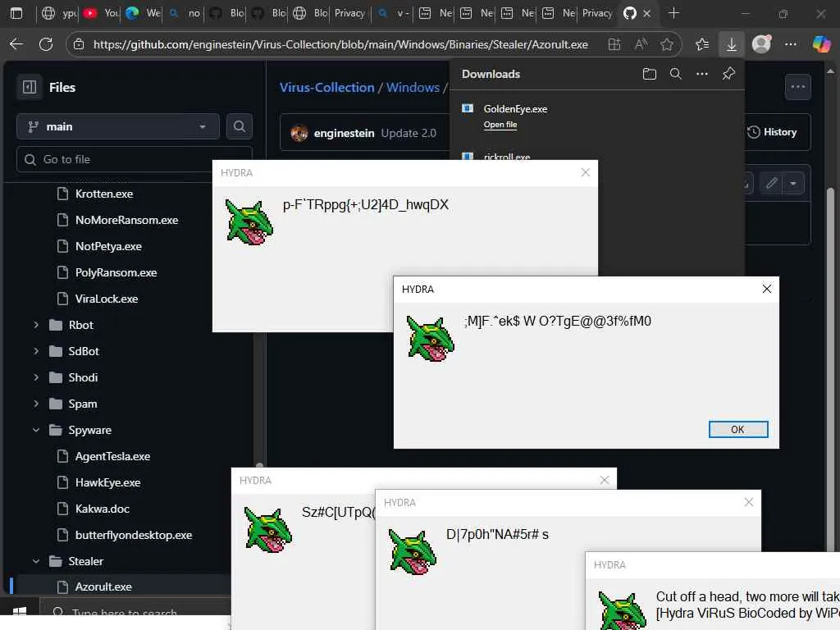This screenshot has width=840, height=630.
Task: Open the browser downloads toolbar icon
Action: [731, 44]
